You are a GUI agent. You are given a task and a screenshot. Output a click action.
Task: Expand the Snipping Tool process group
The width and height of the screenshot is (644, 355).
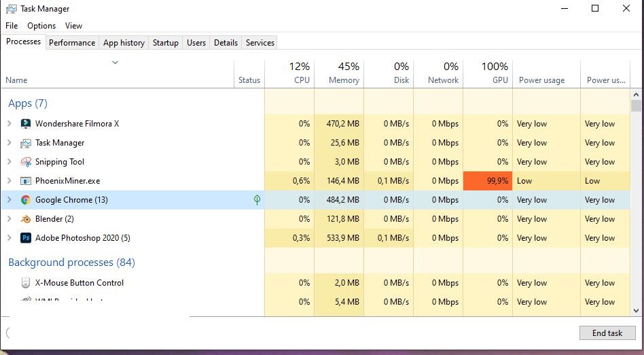tap(10, 162)
